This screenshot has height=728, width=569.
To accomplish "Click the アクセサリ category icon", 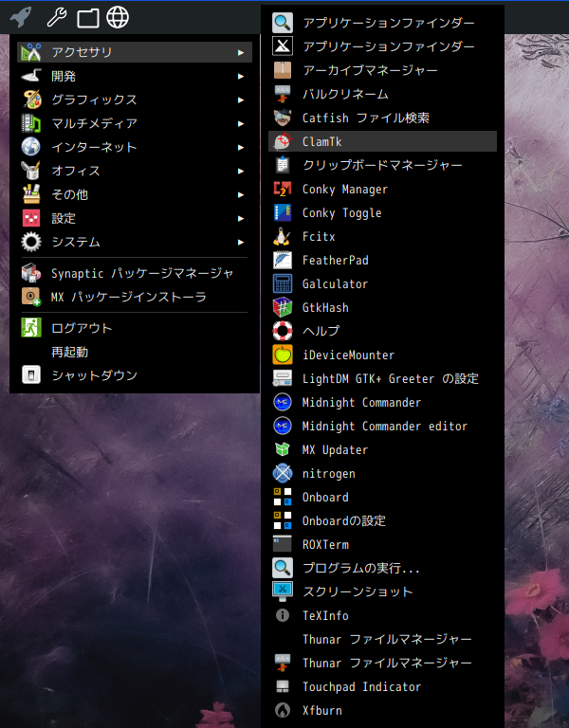I will coord(31,52).
